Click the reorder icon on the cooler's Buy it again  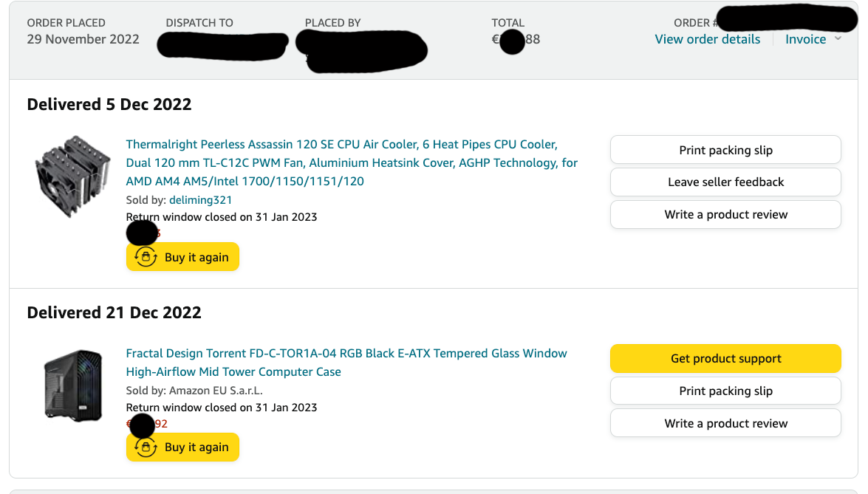coord(146,257)
